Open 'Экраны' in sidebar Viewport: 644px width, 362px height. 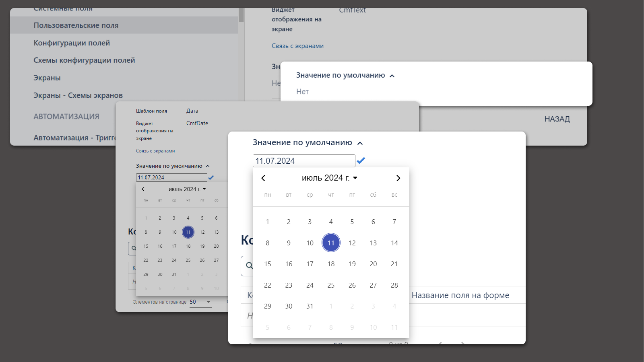[x=47, y=78]
